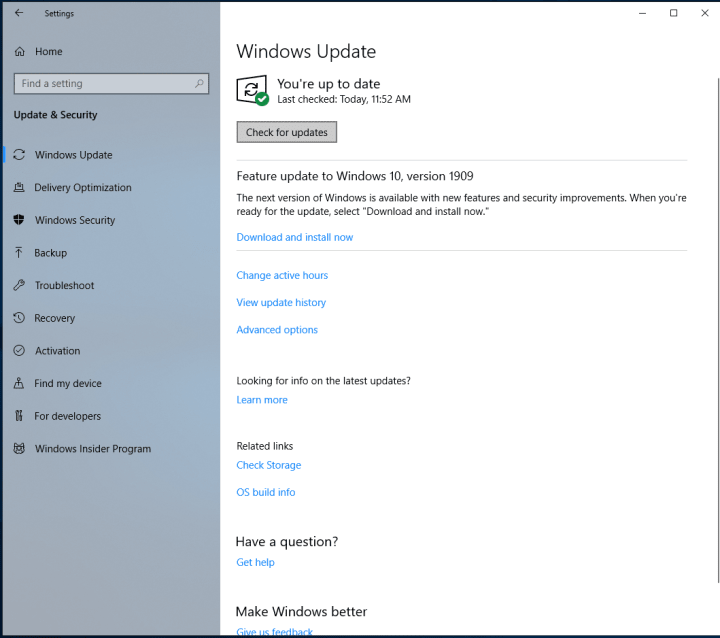Click the Find my device icon
Screen dimensions: 720x638
pyautogui.click(x=19, y=383)
